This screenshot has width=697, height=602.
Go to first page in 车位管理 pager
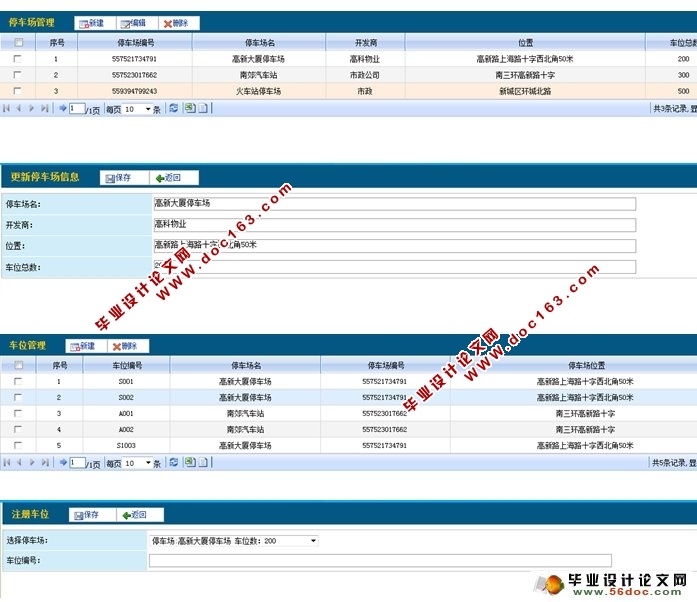click(7, 462)
